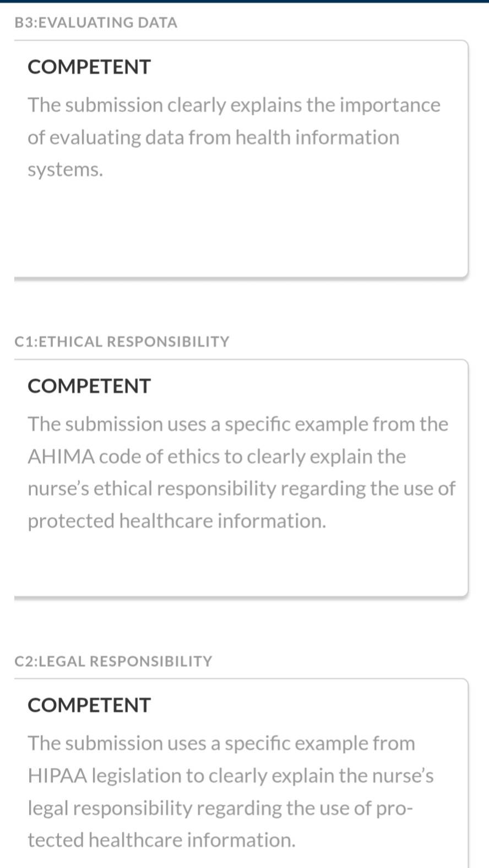Tap the COMPETENT label under Ethical Responsibility

(x=89, y=386)
